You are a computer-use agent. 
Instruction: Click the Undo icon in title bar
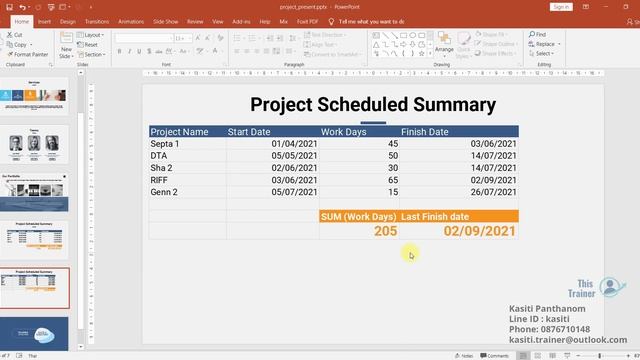22,7
